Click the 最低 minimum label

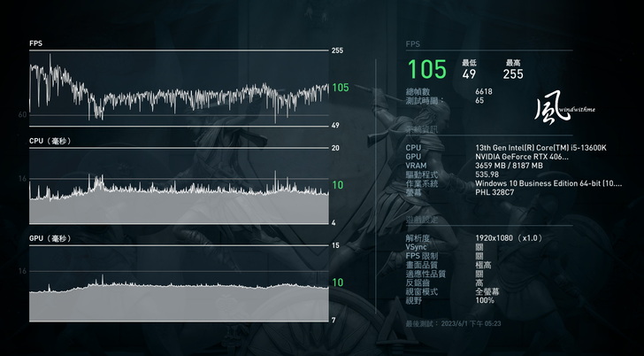[469, 63]
